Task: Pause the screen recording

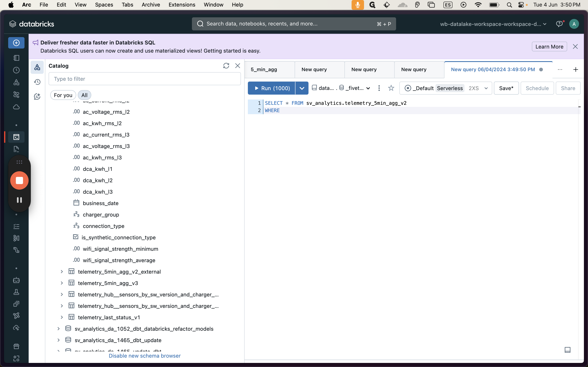Action: click(x=19, y=200)
